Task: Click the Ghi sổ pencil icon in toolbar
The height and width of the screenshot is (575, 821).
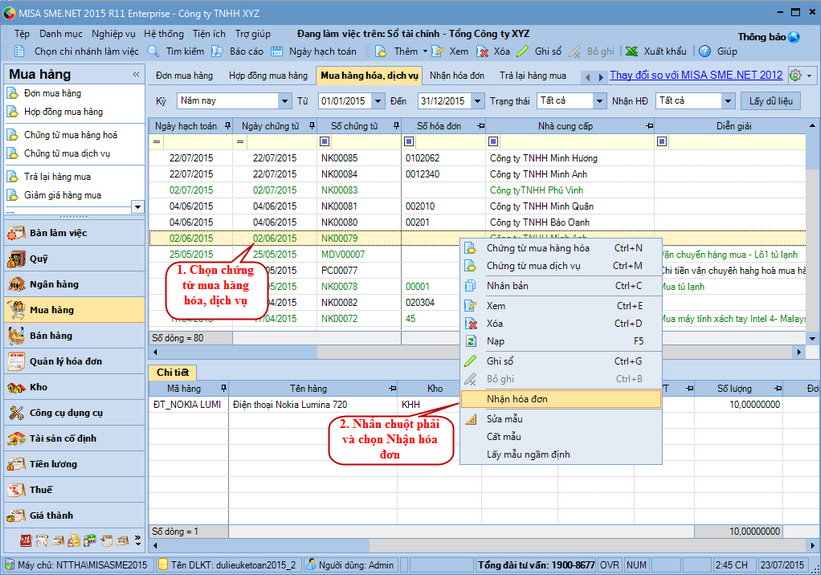Action: pos(523,51)
